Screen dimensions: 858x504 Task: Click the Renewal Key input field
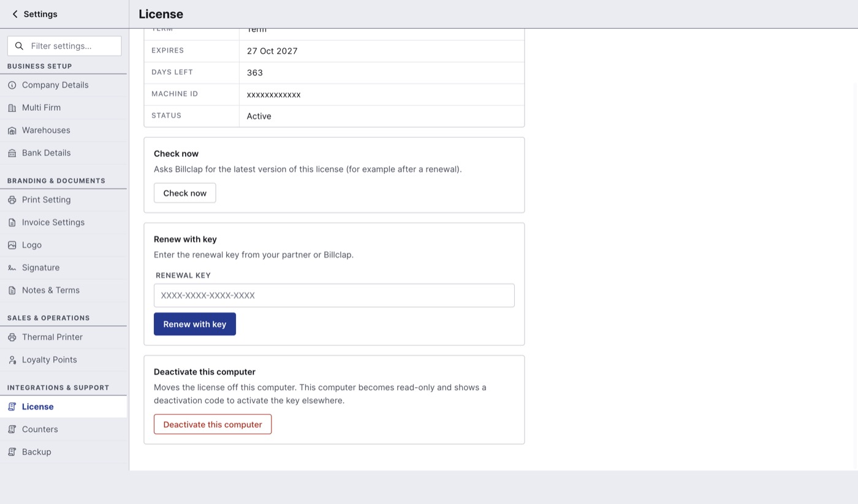click(x=334, y=295)
